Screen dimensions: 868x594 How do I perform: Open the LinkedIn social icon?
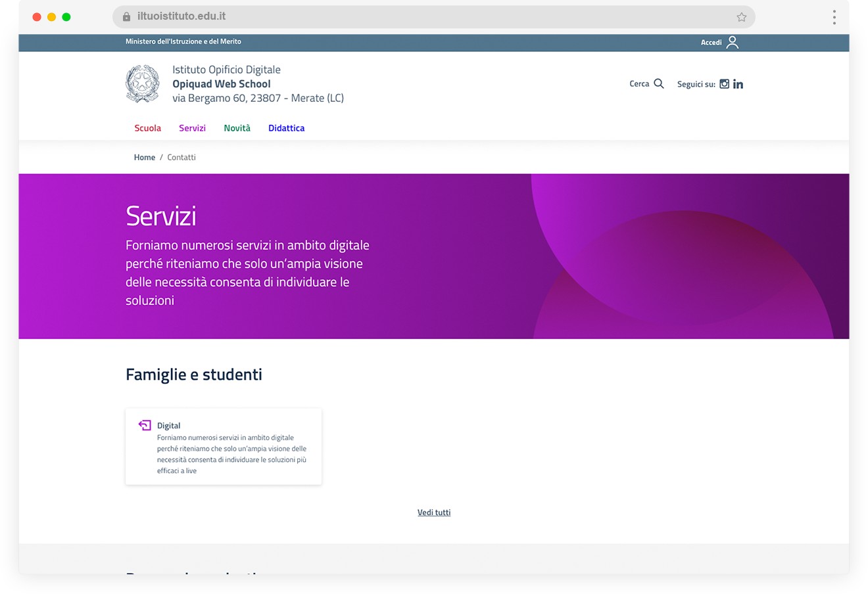point(738,84)
